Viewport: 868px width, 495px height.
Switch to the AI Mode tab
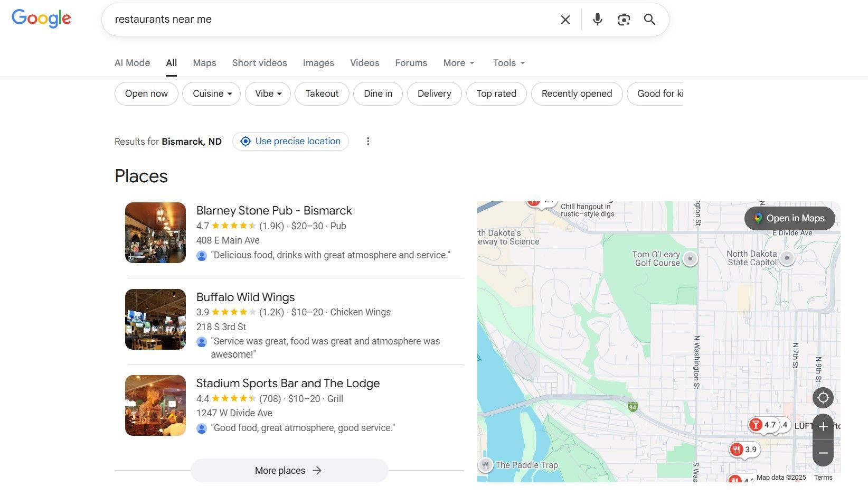(x=132, y=63)
